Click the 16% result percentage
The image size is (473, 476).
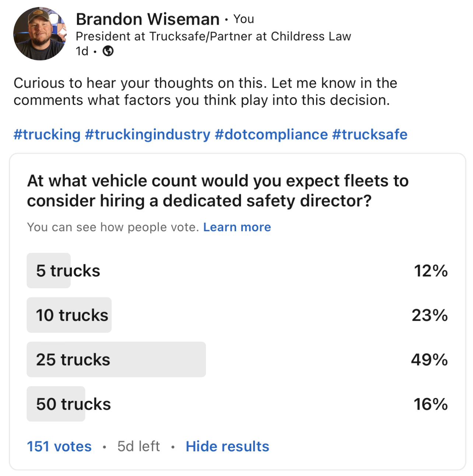click(431, 404)
